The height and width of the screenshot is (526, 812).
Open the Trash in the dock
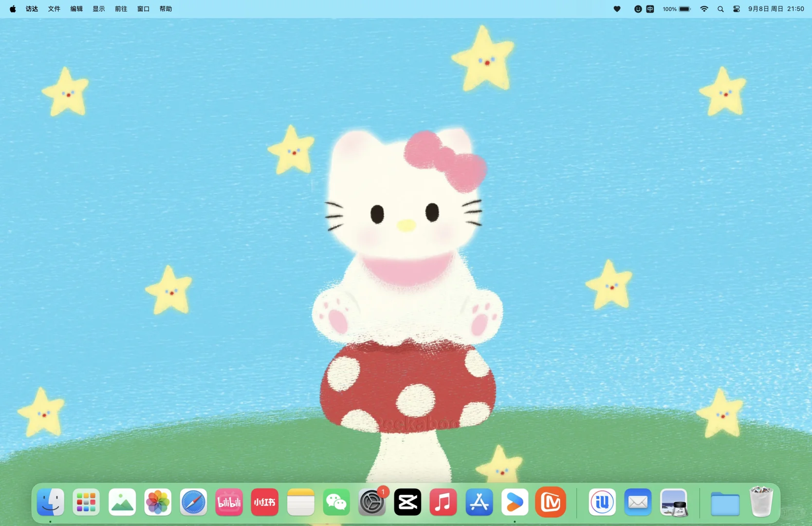click(761, 502)
